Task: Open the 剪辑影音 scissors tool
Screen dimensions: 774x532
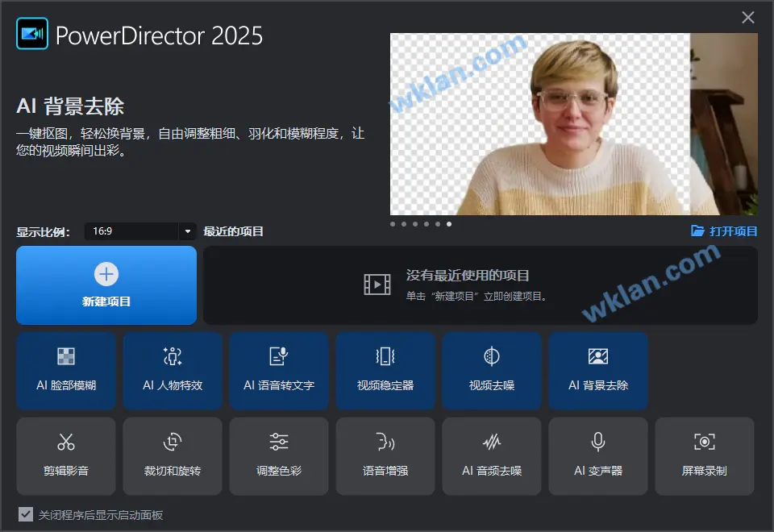Action: [x=66, y=456]
